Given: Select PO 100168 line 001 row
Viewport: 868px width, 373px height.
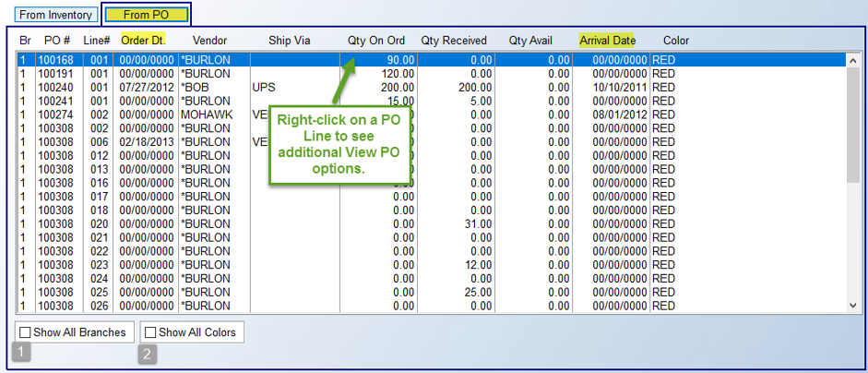Looking at the screenshot, I should click(x=431, y=60).
